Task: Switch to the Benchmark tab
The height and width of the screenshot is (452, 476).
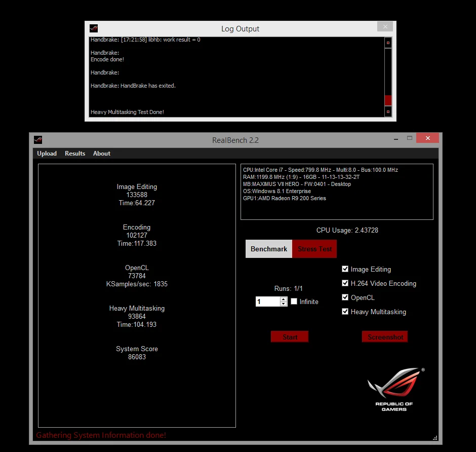Action: (x=269, y=249)
